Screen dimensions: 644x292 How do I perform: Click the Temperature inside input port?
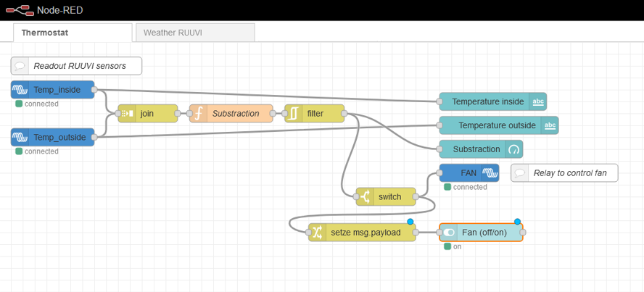(x=439, y=101)
